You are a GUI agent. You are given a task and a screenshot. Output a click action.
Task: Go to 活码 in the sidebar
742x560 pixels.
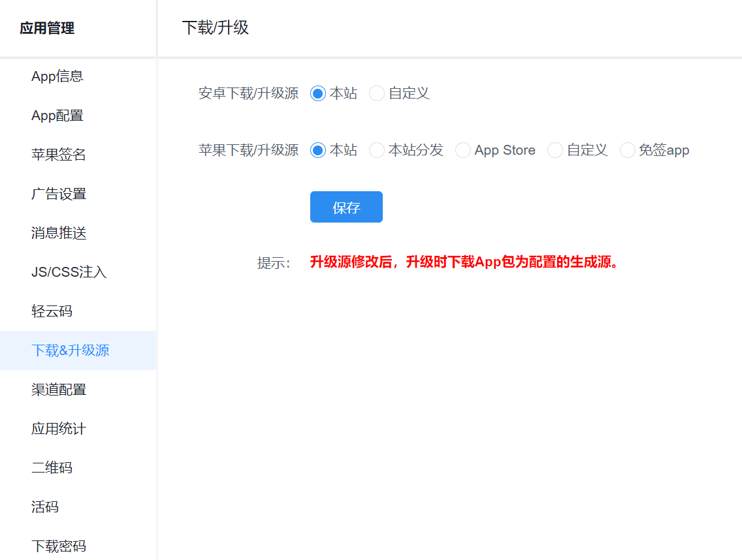click(45, 507)
